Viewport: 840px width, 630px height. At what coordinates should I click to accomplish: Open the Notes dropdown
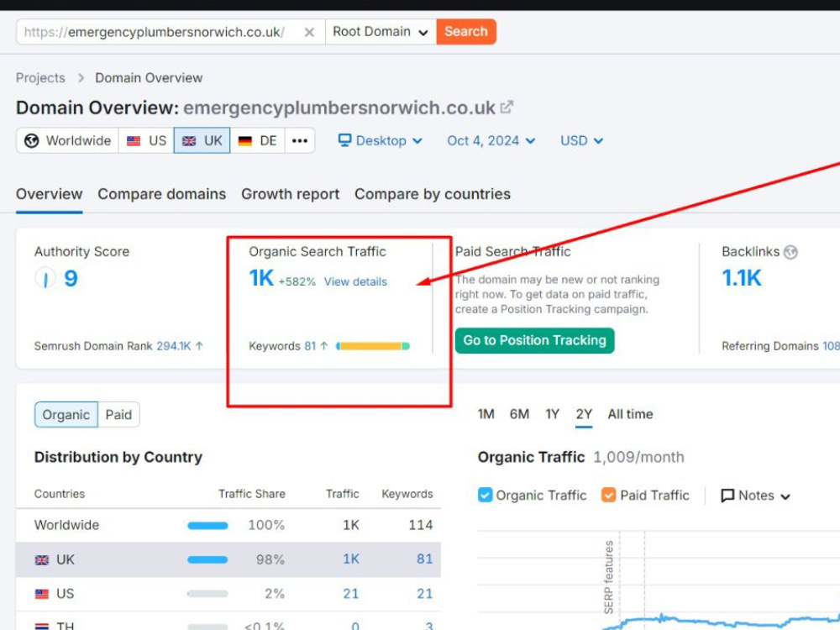pos(755,496)
